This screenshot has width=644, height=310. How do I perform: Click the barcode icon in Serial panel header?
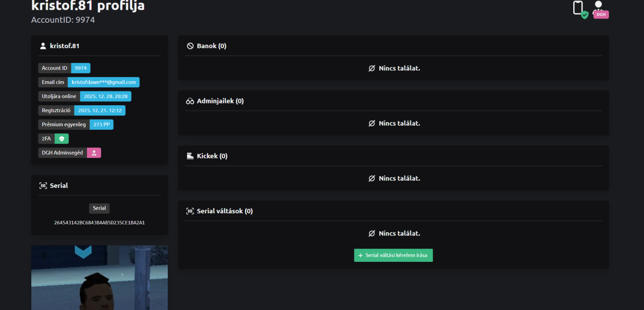click(x=43, y=186)
